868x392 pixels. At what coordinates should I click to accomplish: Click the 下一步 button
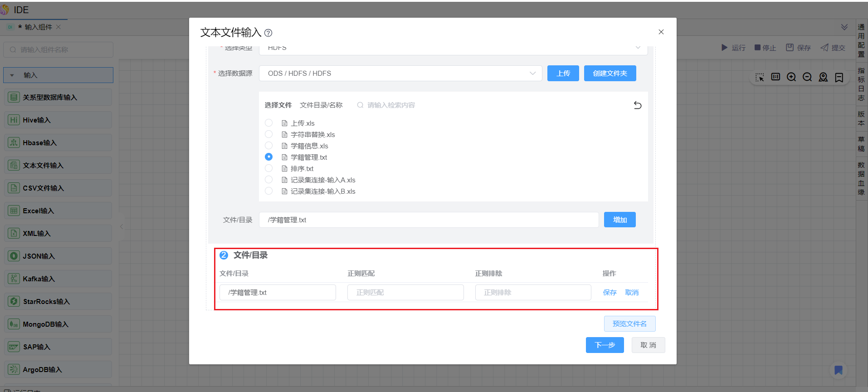(605, 345)
